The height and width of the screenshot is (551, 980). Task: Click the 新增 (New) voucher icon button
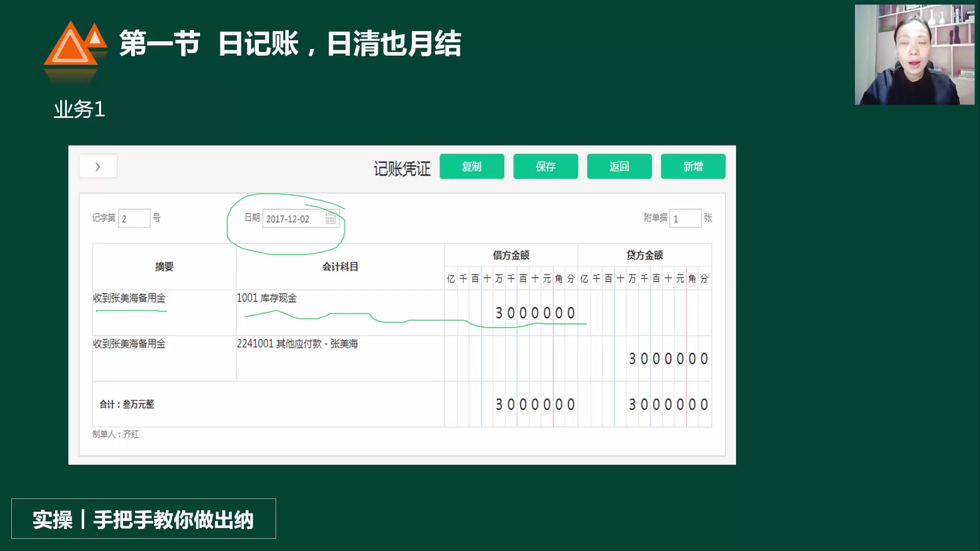693,166
